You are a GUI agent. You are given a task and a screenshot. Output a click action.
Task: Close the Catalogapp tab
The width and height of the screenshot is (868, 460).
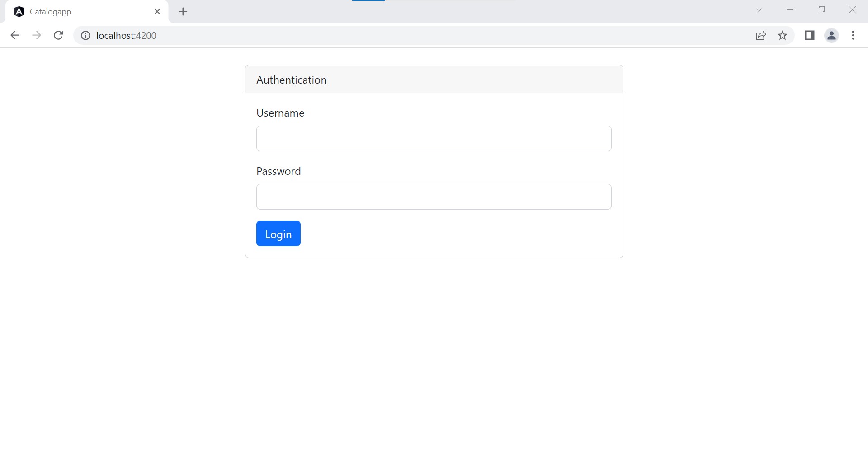[157, 11]
